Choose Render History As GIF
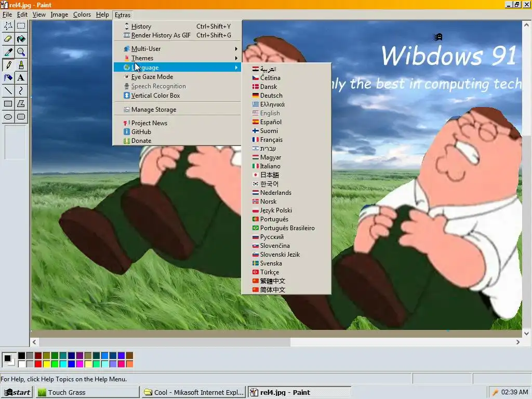 click(177, 35)
